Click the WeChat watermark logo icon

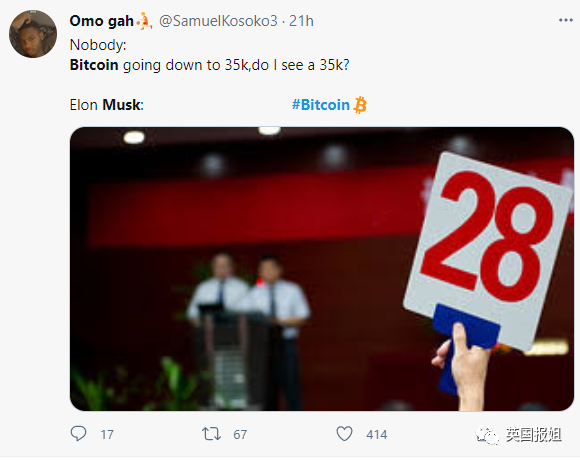click(x=487, y=435)
